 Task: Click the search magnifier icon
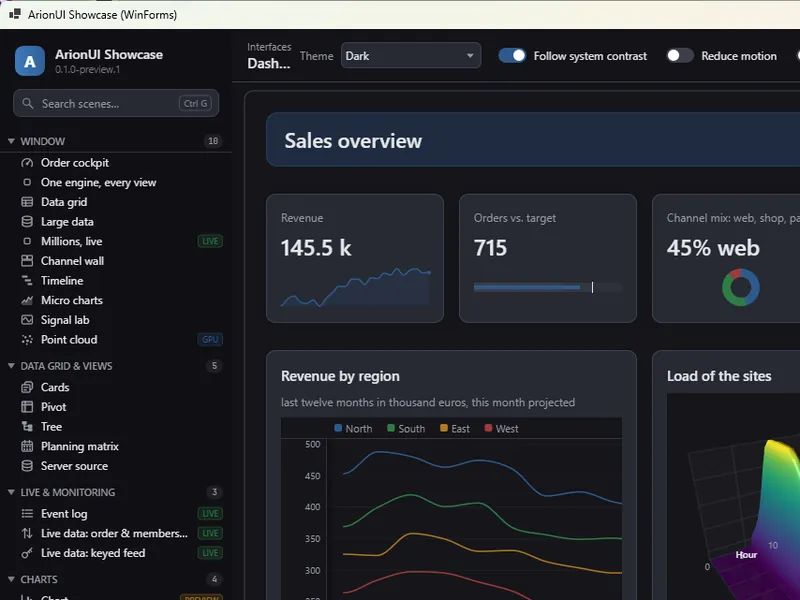pyautogui.click(x=28, y=104)
